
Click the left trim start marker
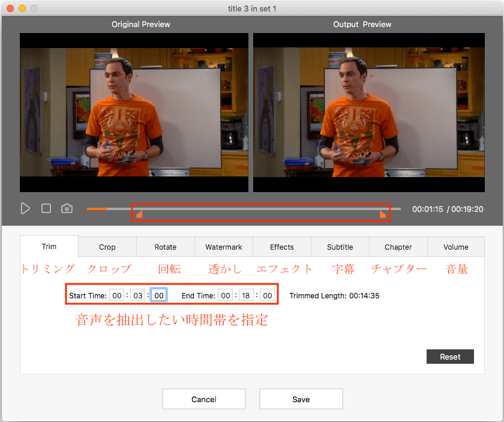pos(139,214)
